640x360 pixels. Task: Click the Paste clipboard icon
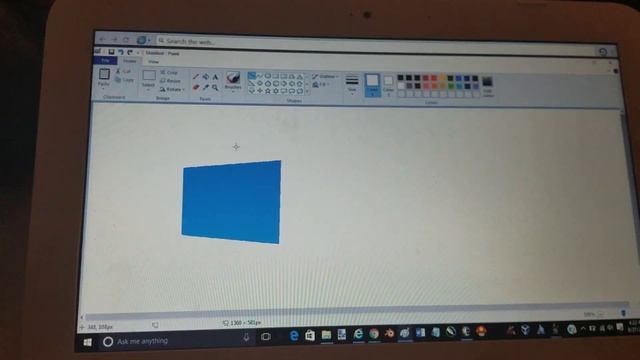tap(104, 74)
